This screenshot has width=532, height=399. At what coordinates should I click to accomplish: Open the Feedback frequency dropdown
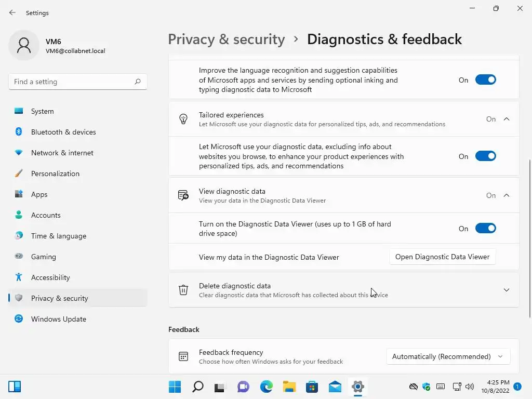tap(448, 356)
